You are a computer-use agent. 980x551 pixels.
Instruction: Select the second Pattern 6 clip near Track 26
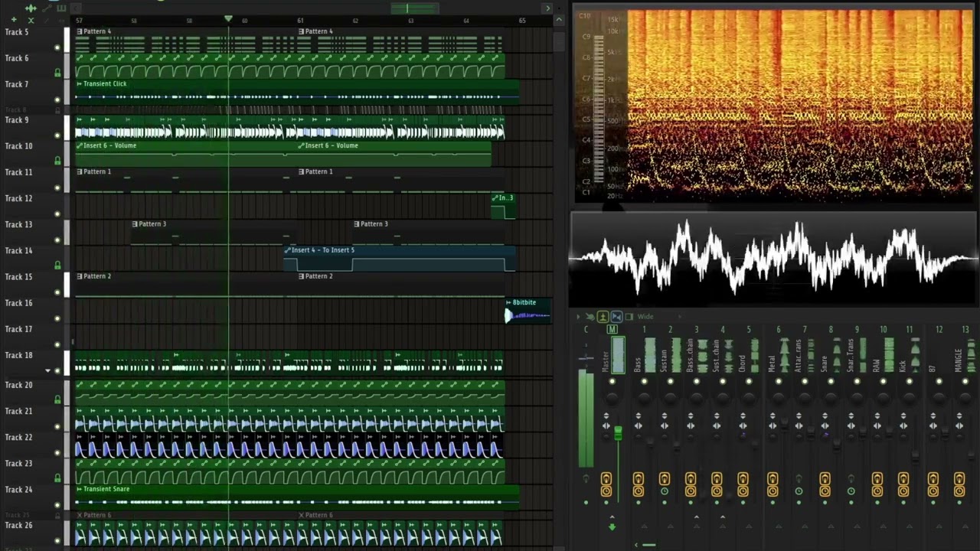click(400, 515)
